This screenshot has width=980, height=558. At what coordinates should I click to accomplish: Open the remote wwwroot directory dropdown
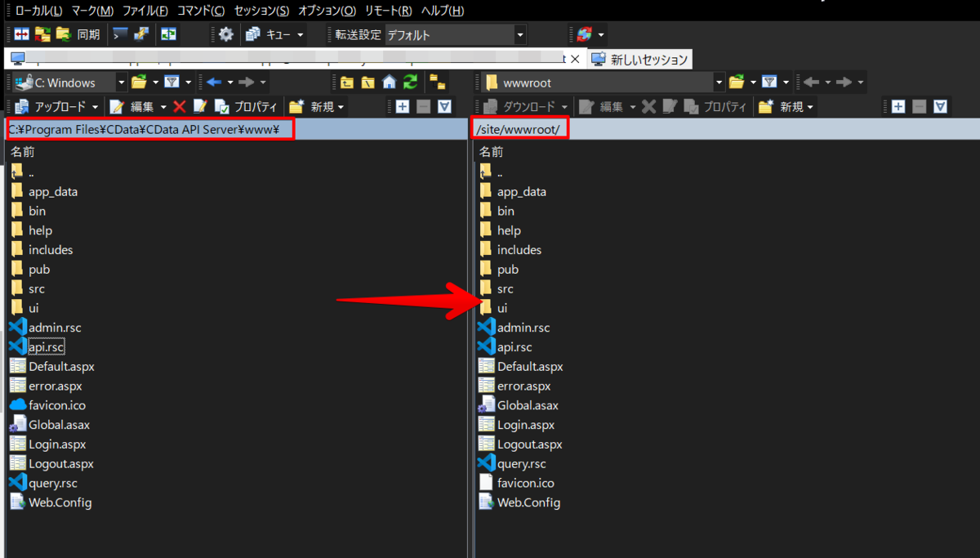tap(719, 83)
